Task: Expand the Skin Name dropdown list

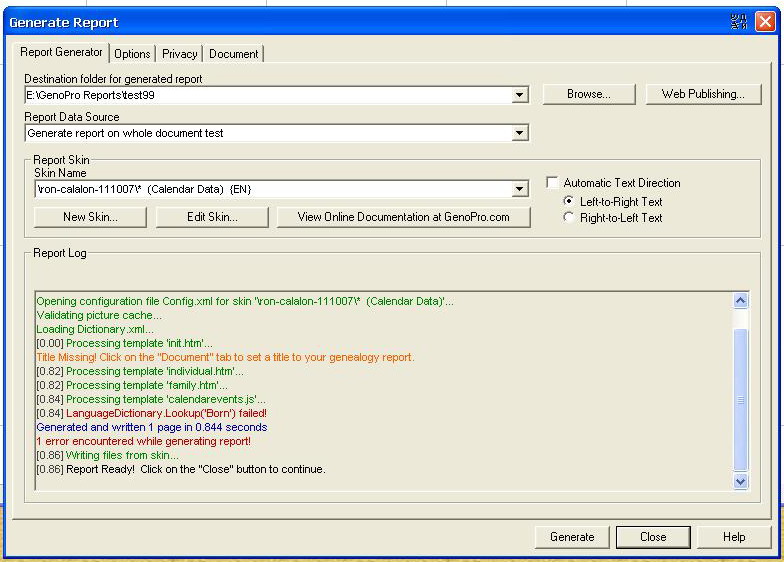Action: [x=520, y=189]
